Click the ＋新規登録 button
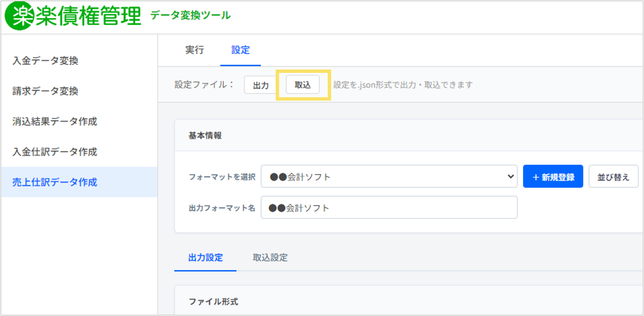The width and height of the screenshot is (644, 316). (x=553, y=176)
